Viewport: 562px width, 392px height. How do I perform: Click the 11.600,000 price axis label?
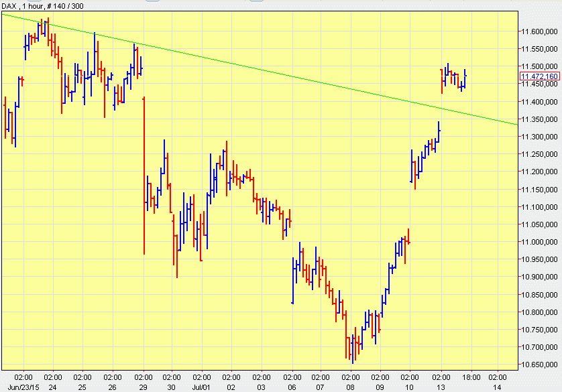[x=539, y=31]
